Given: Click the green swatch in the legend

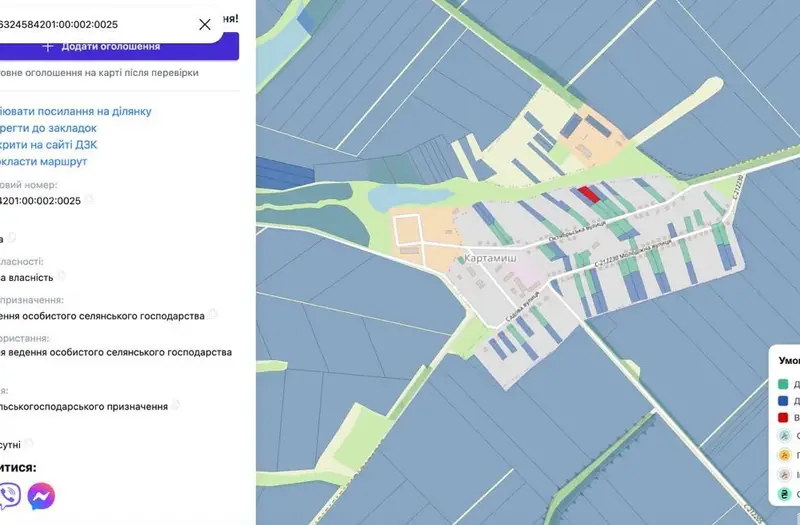Looking at the screenshot, I should click(783, 384).
